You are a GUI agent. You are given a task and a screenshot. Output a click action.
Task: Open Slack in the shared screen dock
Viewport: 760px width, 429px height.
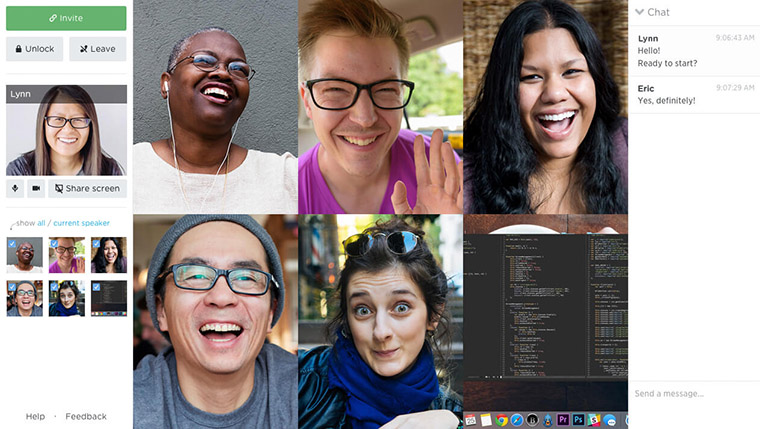coord(594,420)
